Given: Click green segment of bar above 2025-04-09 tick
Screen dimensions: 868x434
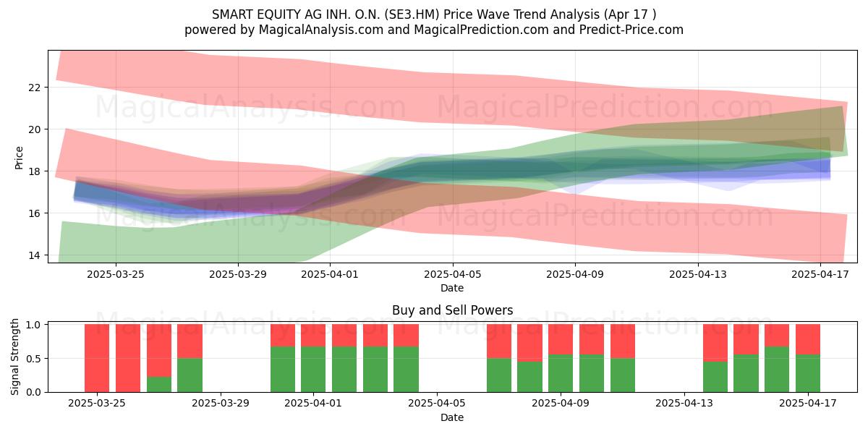Looking at the screenshot, I should click(561, 373).
